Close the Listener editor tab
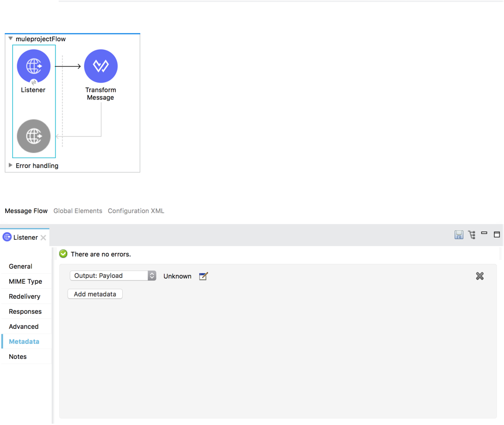The image size is (504, 425). [x=43, y=237]
